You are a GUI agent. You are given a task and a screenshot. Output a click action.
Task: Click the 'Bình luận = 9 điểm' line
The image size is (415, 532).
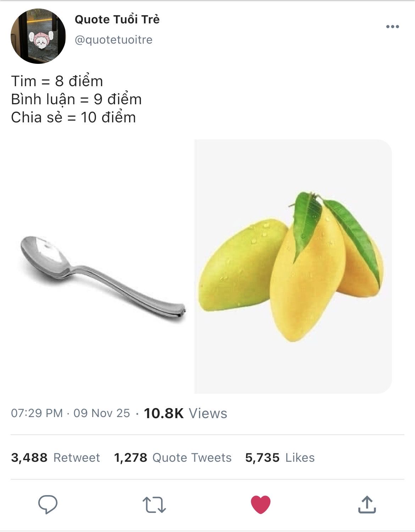pos(76,99)
